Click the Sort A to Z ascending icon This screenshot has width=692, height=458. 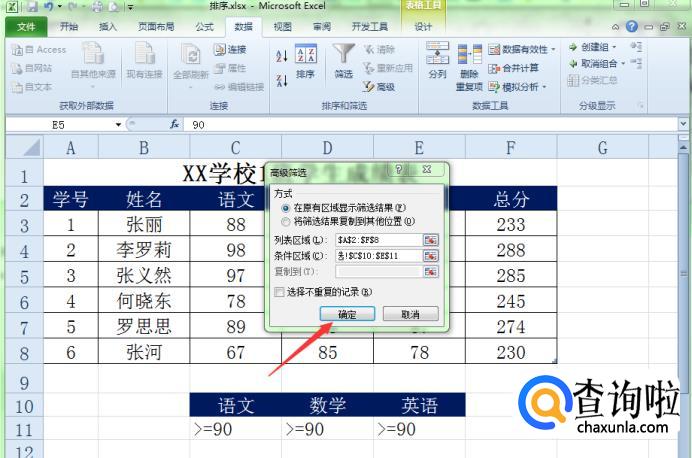(x=282, y=56)
